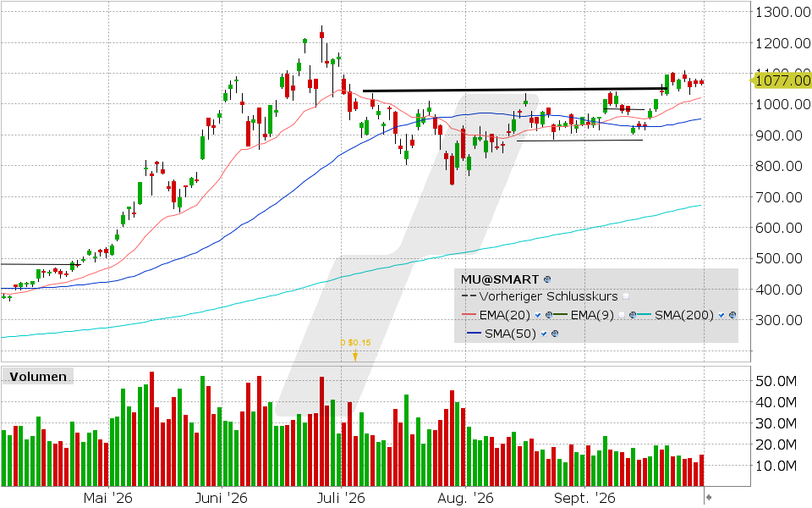Click the 1300.00 price axis label

click(x=782, y=12)
